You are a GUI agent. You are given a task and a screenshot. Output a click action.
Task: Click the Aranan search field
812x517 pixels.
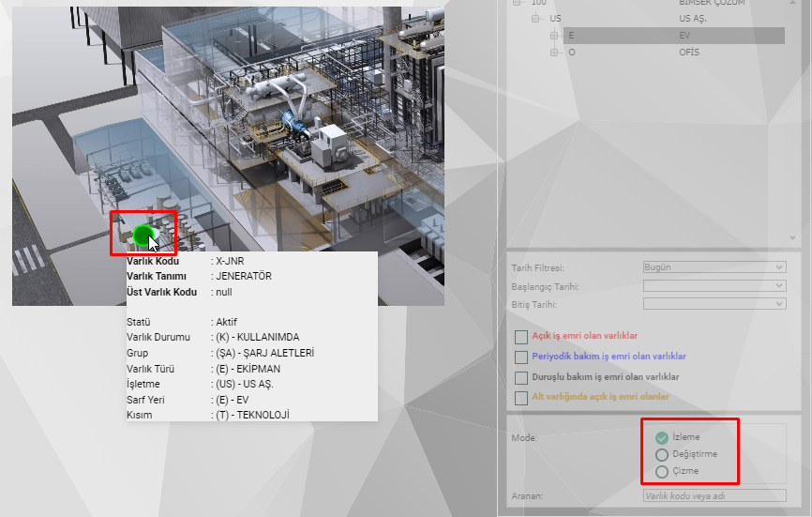[x=714, y=495]
